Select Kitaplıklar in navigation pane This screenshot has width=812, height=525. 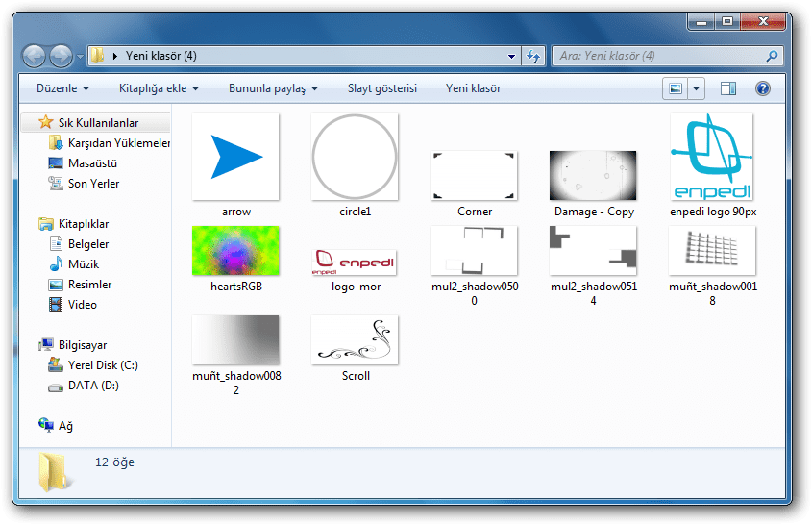[84, 224]
